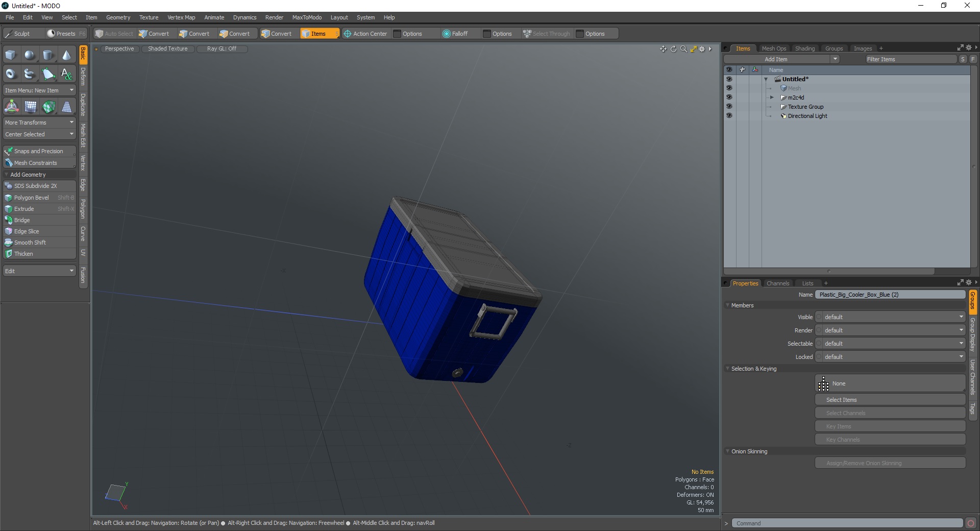
Task: Open the Vertex Map menu
Action: pyautogui.click(x=181, y=17)
